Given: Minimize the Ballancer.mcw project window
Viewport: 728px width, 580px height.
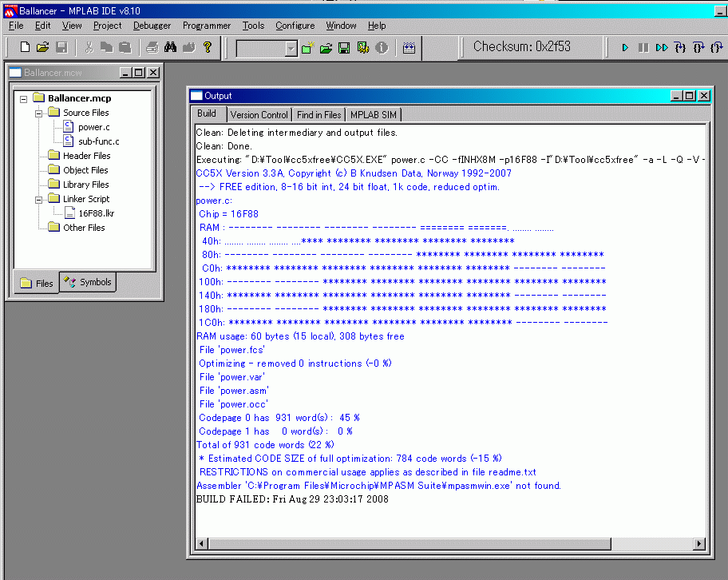Looking at the screenshot, I should 125,73.
